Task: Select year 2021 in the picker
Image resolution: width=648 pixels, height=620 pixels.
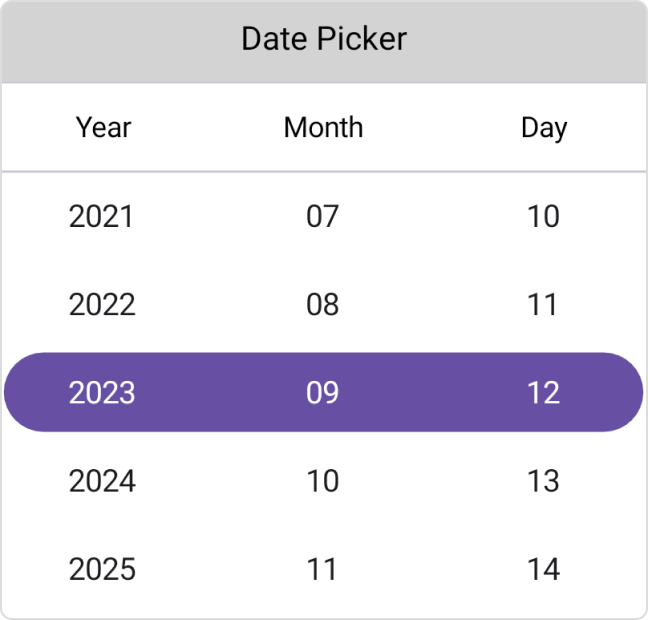Action: (101, 216)
